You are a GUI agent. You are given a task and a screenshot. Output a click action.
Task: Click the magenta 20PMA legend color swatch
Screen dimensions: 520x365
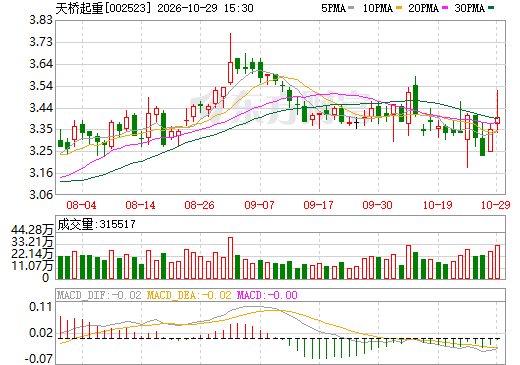445,8
